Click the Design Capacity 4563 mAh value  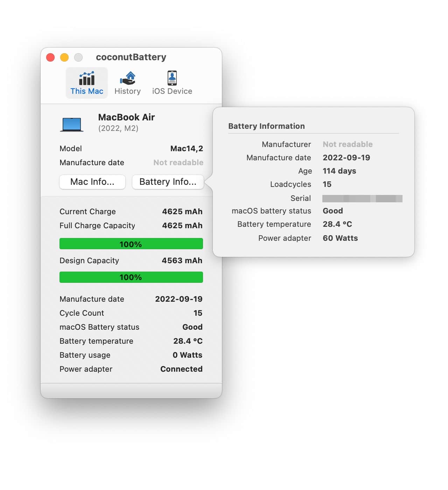click(182, 260)
